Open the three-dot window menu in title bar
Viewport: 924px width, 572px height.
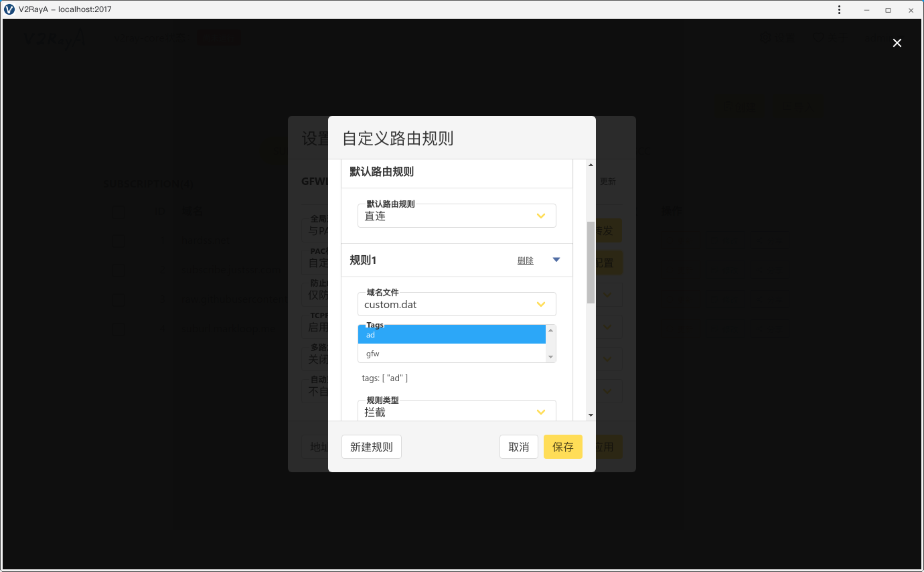tap(840, 9)
